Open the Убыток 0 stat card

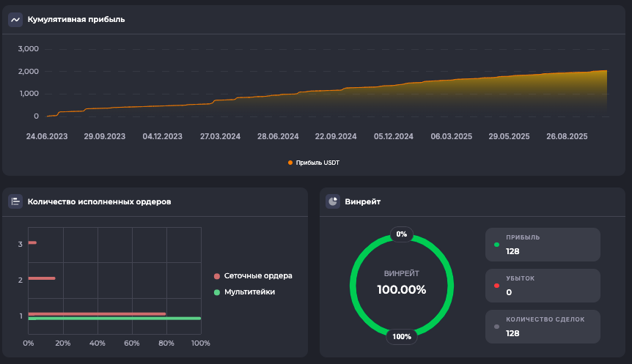(x=543, y=286)
